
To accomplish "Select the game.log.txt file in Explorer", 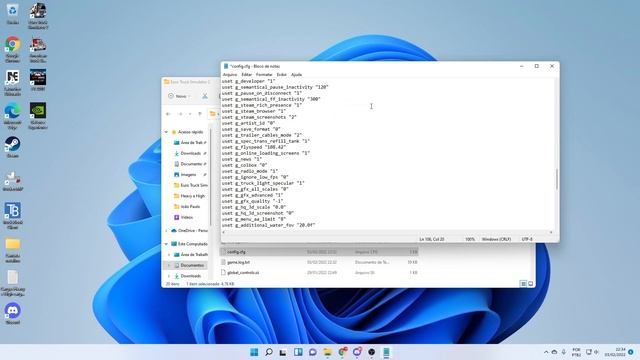I will click(x=319, y=262).
